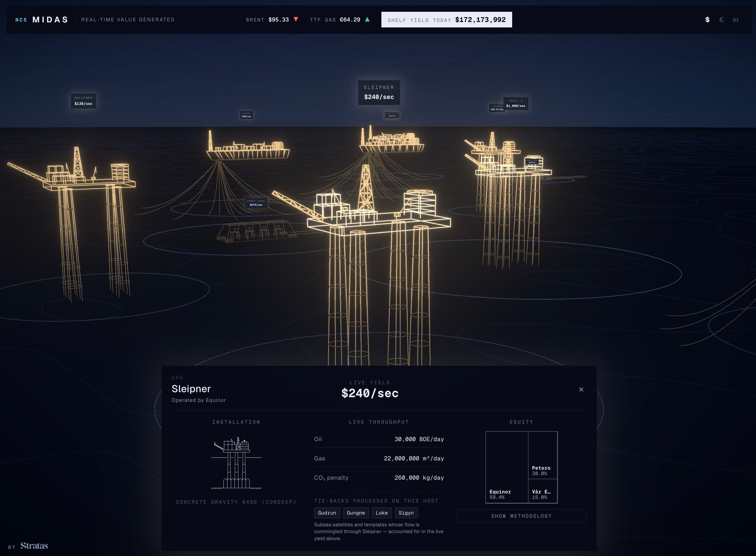Click the TTF Gas €64.29 price
This screenshot has width=756, height=556.
(x=335, y=19)
